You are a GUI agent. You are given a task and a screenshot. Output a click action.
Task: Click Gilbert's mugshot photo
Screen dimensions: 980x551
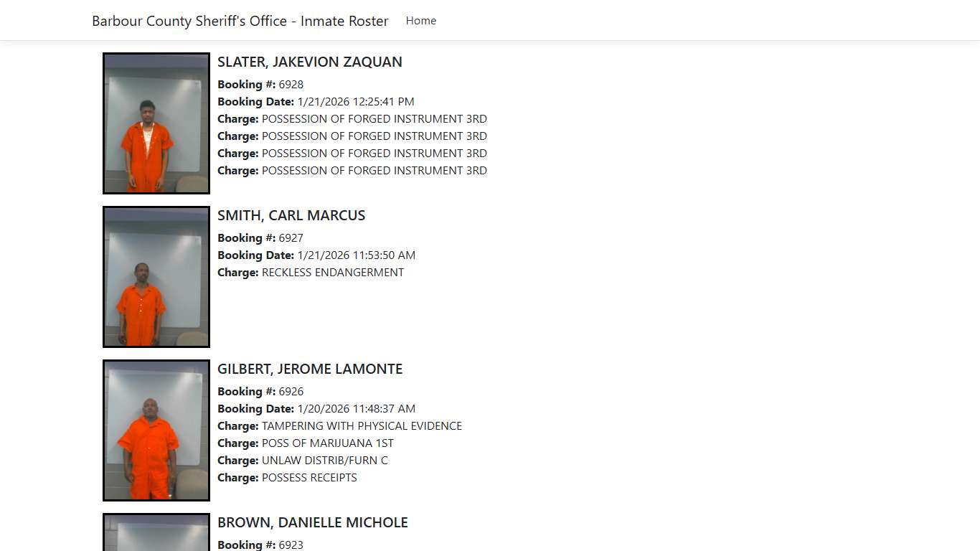156,430
